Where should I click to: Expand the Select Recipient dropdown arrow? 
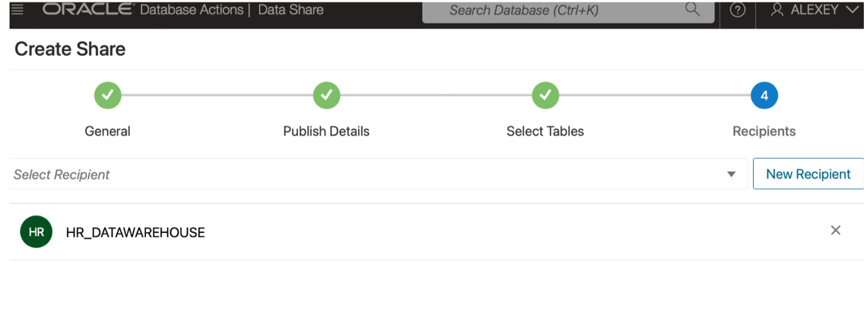(731, 174)
